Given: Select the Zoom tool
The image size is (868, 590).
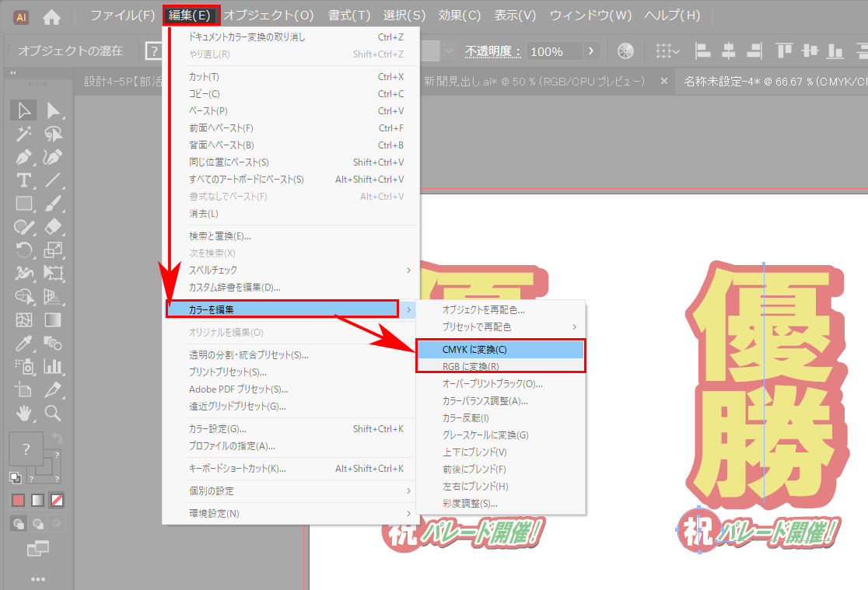Looking at the screenshot, I should click(53, 412).
